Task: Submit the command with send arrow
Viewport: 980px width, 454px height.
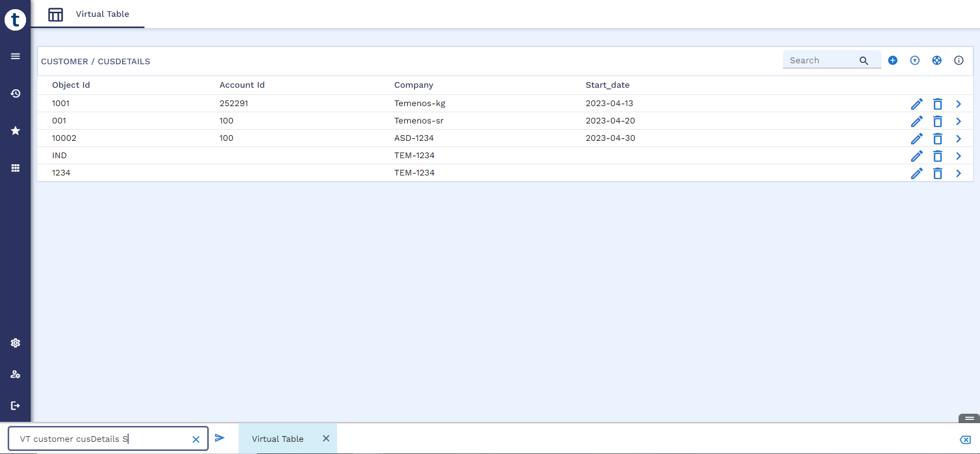Action: 219,438
